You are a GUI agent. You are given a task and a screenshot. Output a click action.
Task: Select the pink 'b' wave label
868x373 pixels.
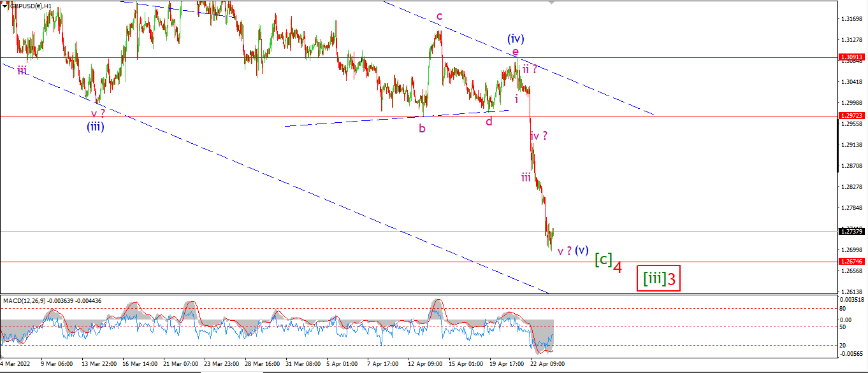[422, 128]
